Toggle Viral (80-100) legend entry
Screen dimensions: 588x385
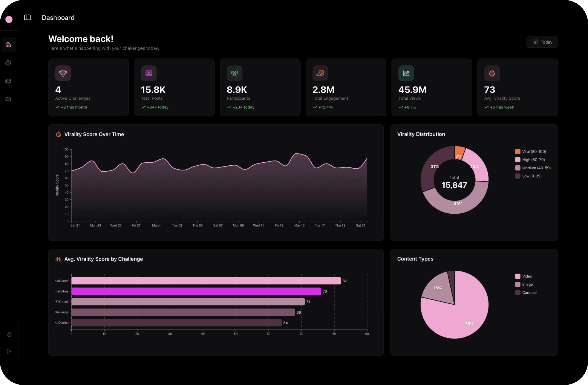coord(534,152)
